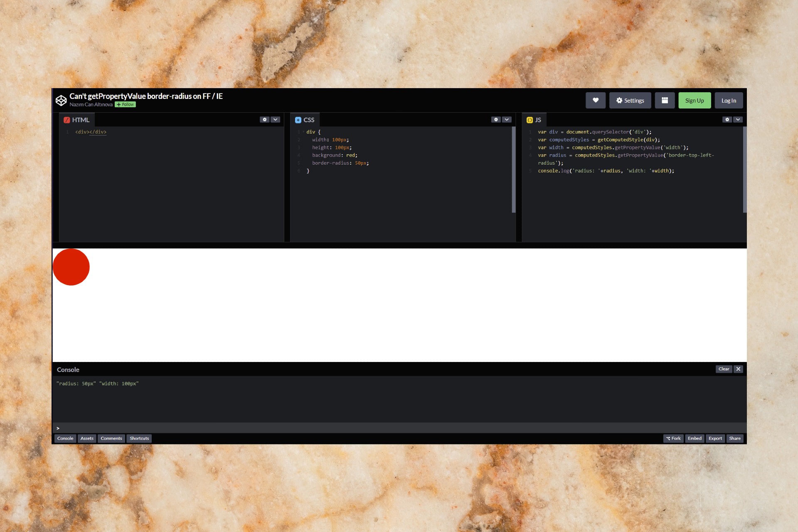Click the JS panel settings gear icon
798x532 pixels.
[x=727, y=119]
